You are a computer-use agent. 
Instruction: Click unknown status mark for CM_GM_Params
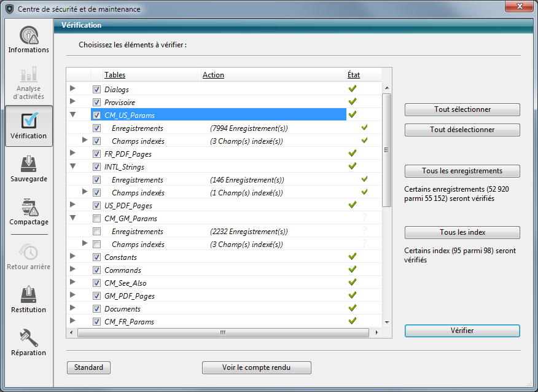pyautogui.click(x=364, y=218)
